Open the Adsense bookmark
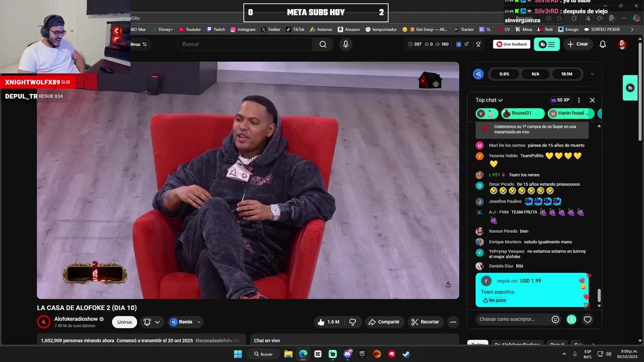Viewport: 644px width, 362px height. 320,30
